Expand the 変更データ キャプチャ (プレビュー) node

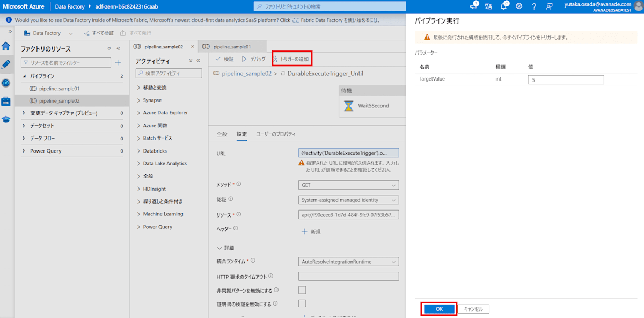[24, 113]
